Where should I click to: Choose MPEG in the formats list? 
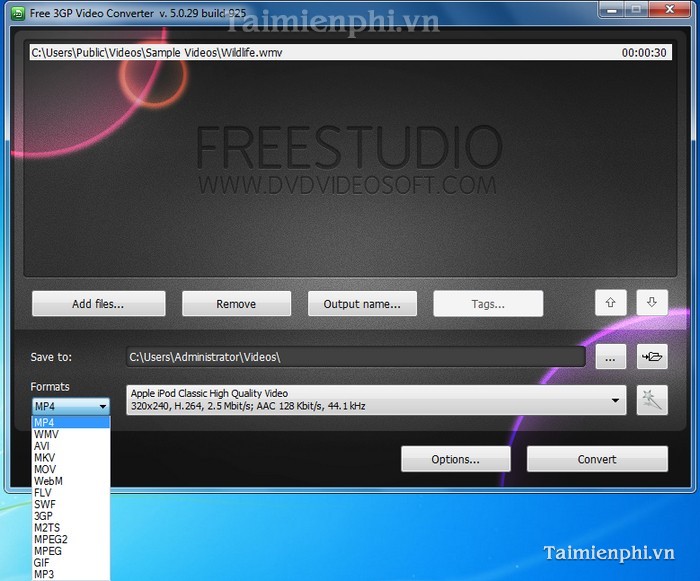click(x=71, y=551)
